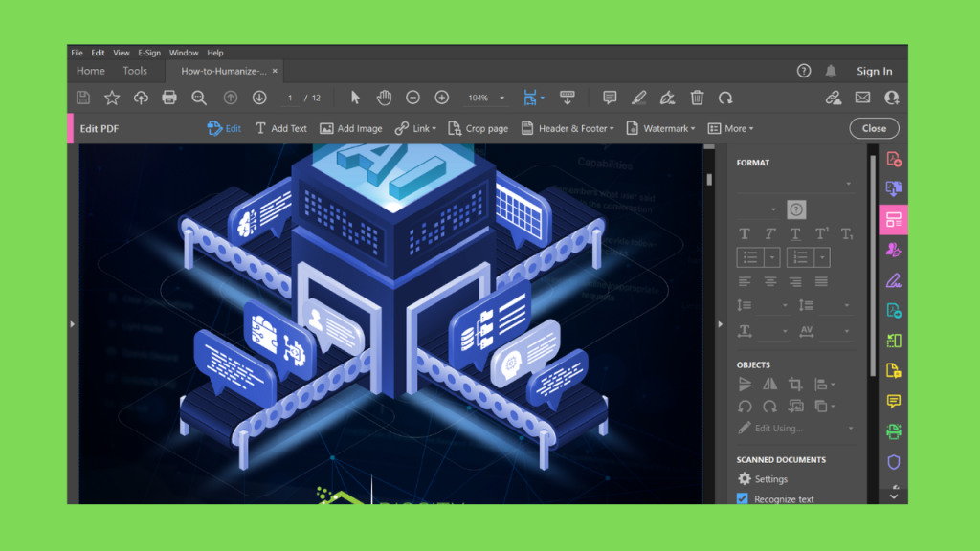Toggle italic text format
The width and height of the screenshot is (980, 551).
770,234
